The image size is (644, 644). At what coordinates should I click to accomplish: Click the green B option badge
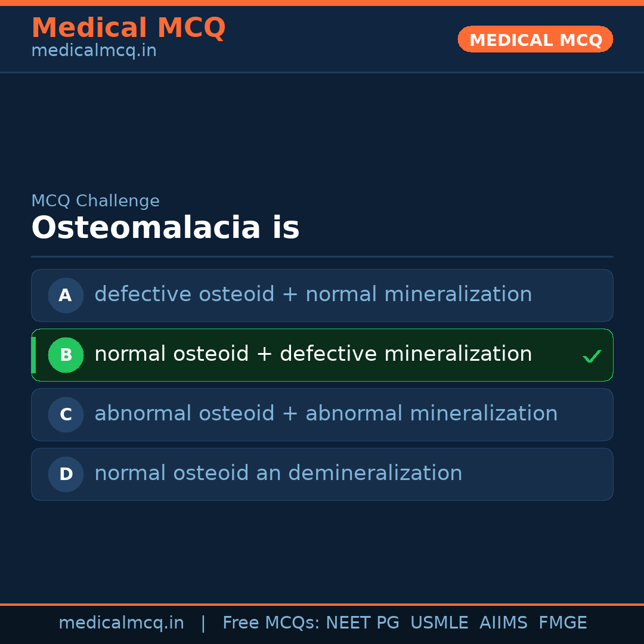pyautogui.click(x=66, y=355)
